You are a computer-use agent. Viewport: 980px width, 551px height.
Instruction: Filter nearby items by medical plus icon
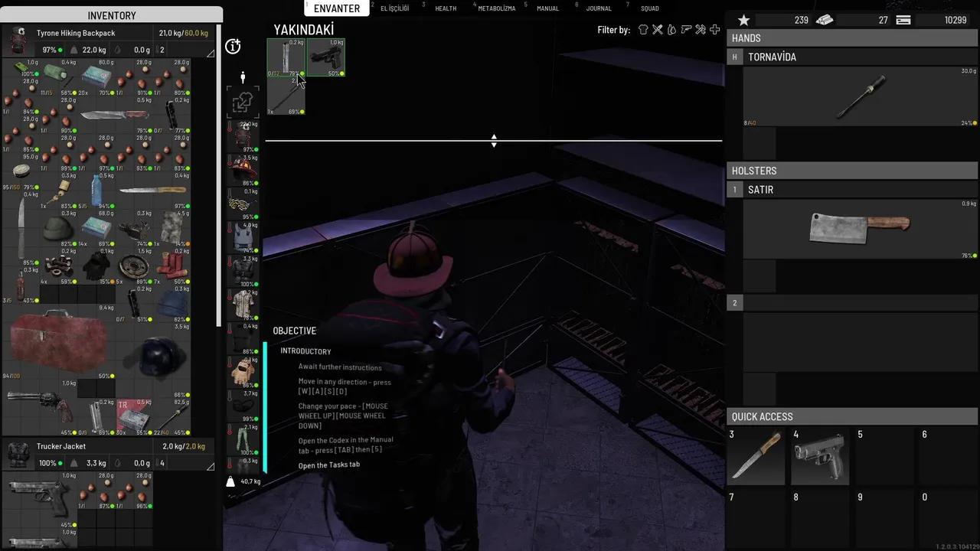[x=715, y=30]
